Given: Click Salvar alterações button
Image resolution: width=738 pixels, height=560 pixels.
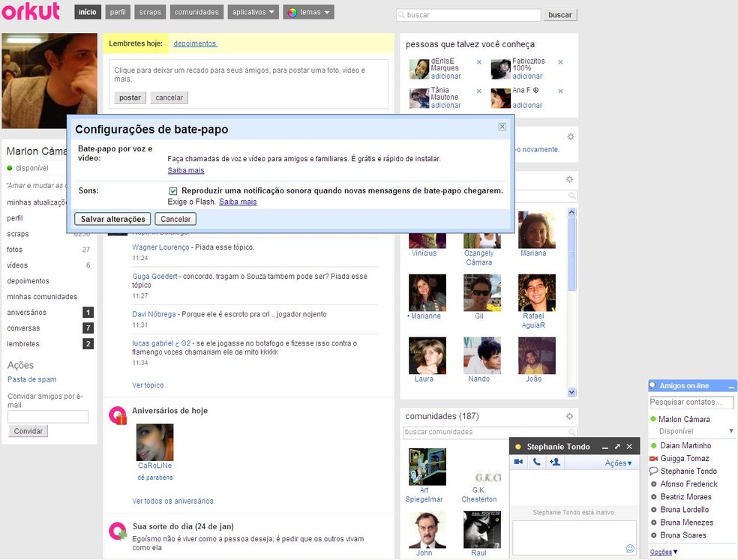Looking at the screenshot, I should tap(113, 219).
